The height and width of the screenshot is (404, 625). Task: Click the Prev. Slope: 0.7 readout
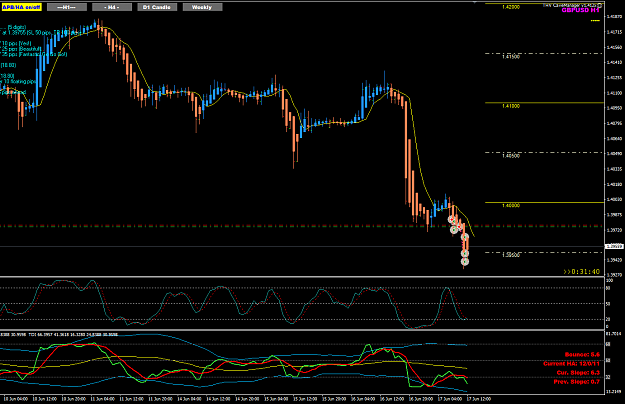(576, 382)
